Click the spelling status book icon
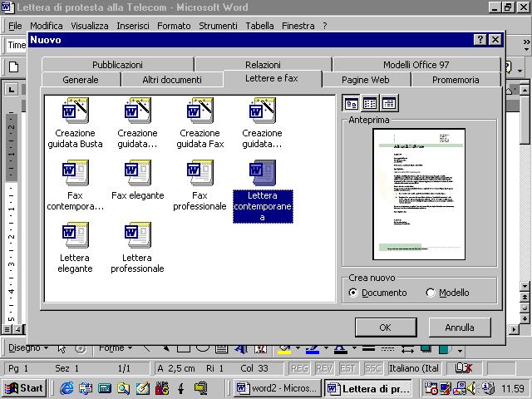The image size is (532, 399). (464, 367)
